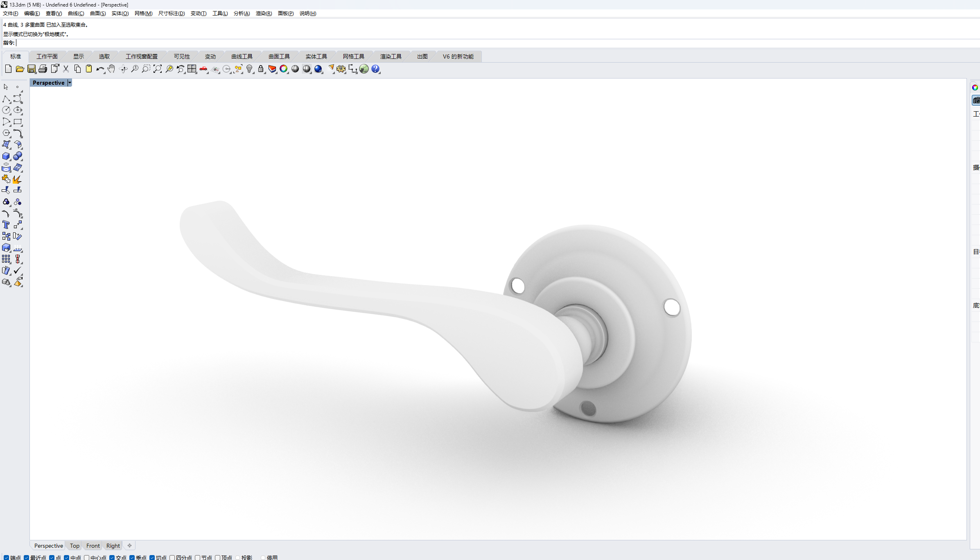Screen dimensions: 980x560
Task: Save the model with floppy icon
Action: pyautogui.click(x=31, y=69)
